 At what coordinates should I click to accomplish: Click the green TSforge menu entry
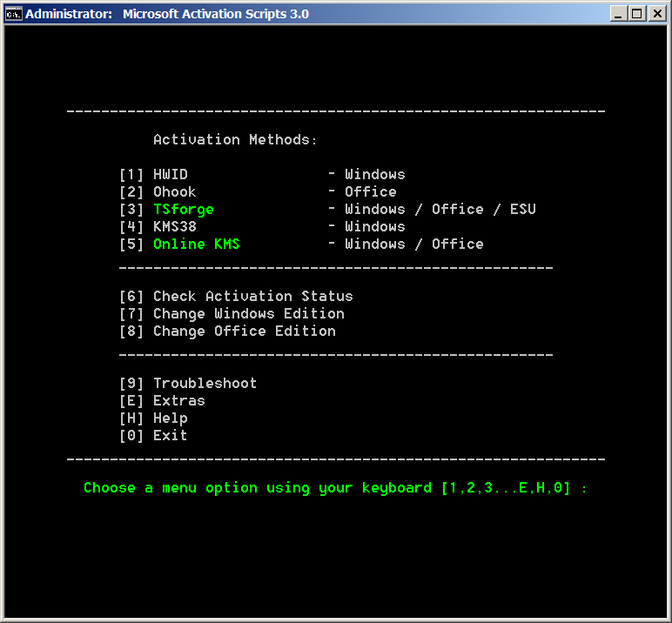[x=183, y=210]
